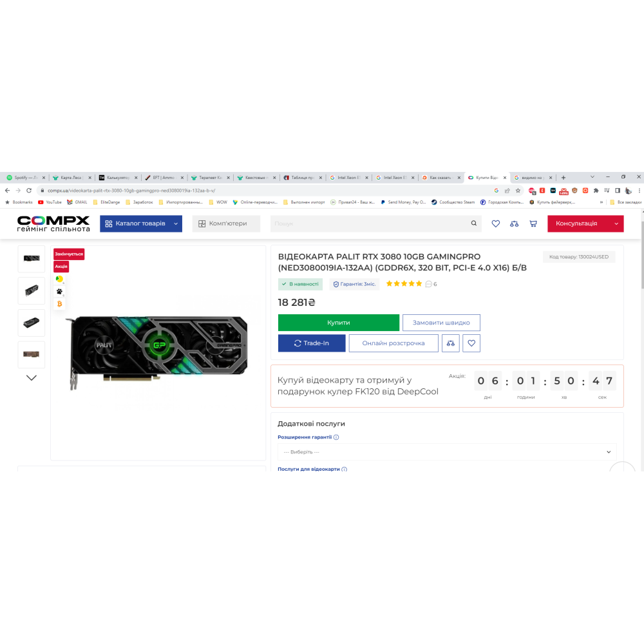This screenshot has height=644, width=644.
Task: Click the green Купити button
Action: pyautogui.click(x=339, y=323)
